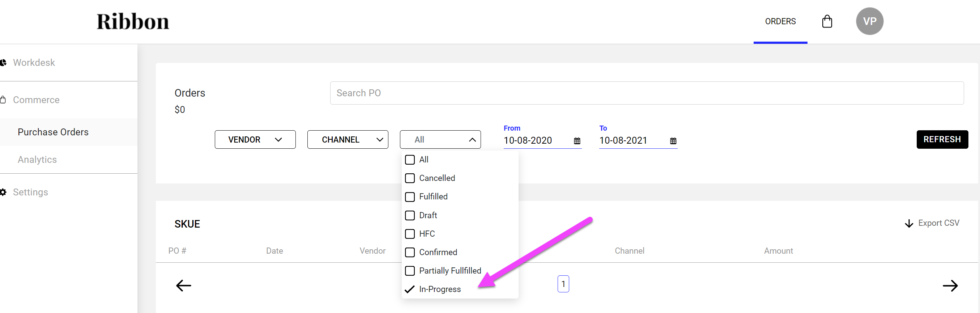Click the Settings gear icon in sidebar

(x=3, y=192)
